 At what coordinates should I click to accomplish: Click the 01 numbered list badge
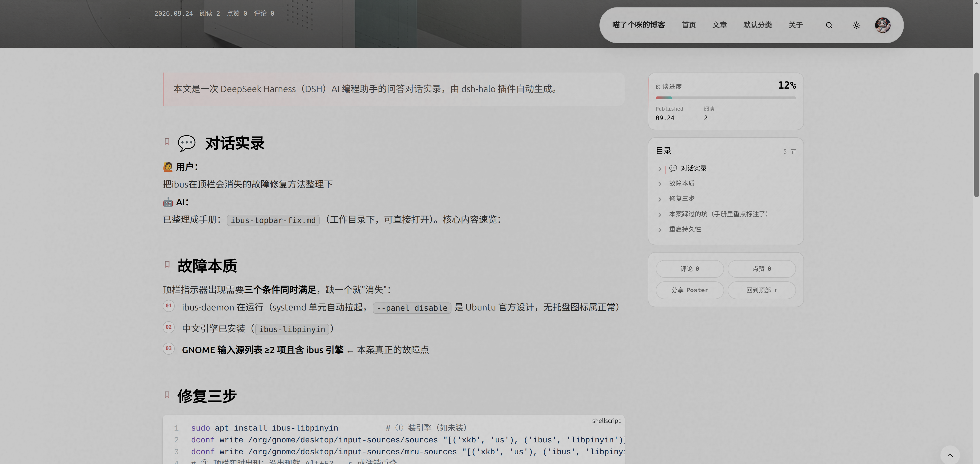click(169, 306)
